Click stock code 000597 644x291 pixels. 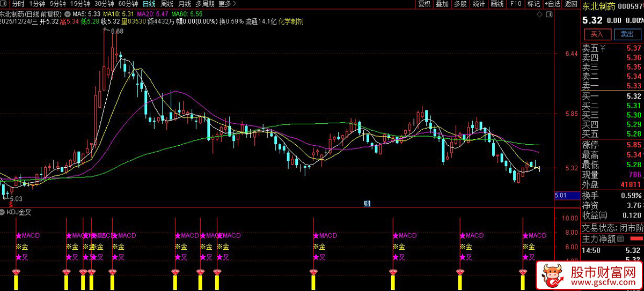[631, 6]
